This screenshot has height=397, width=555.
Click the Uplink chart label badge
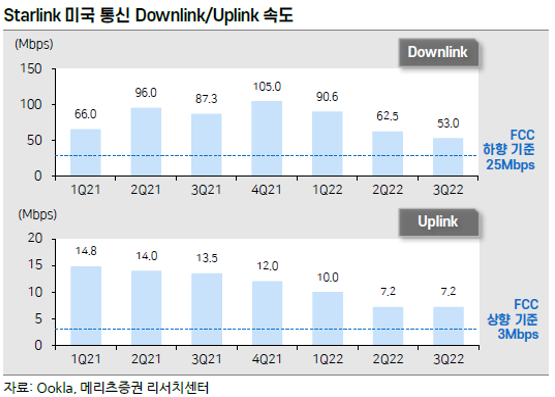[x=439, y=222]
